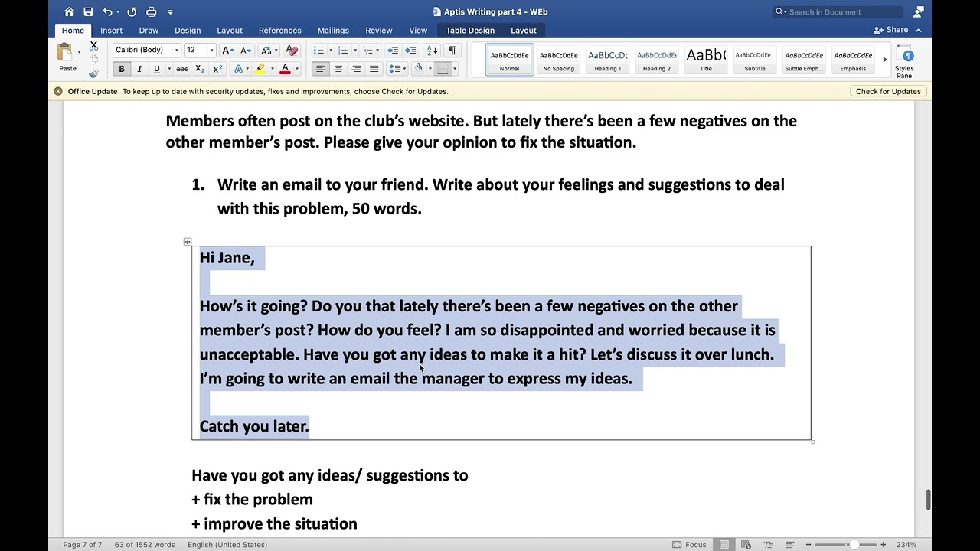Image resolution: width=980 pixels, height=551 pixels.
Task: Undo the last action
Action: click(x=108, y=11)
